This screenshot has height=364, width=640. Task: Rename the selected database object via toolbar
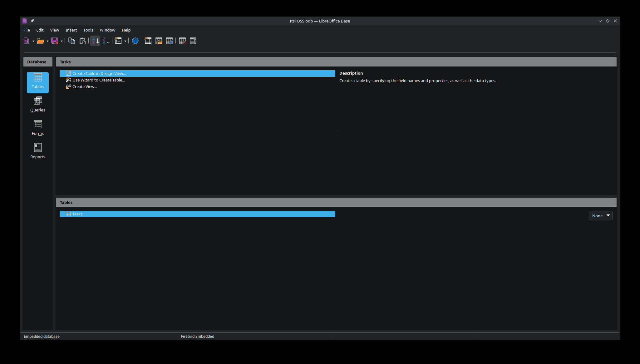click(193, 41)
